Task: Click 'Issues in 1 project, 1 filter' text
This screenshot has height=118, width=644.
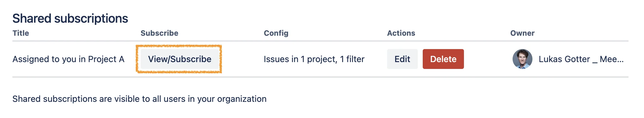Action: tap(314, 59)
